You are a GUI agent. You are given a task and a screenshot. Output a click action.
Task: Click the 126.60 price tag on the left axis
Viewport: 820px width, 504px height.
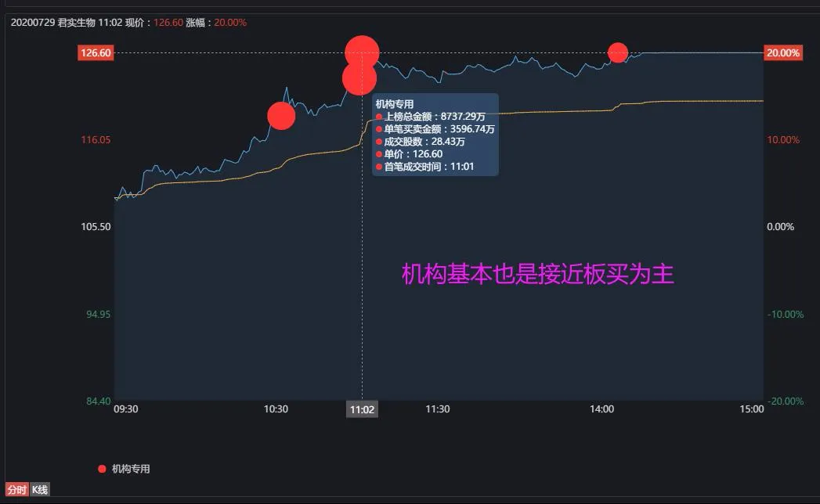click(95, 52)
